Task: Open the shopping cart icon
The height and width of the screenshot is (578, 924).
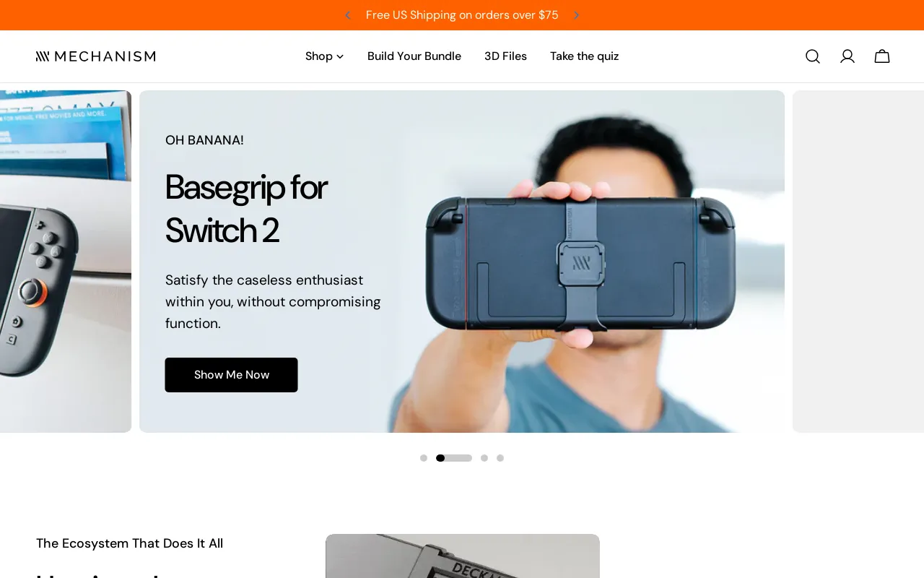Action: click(882, 56)
